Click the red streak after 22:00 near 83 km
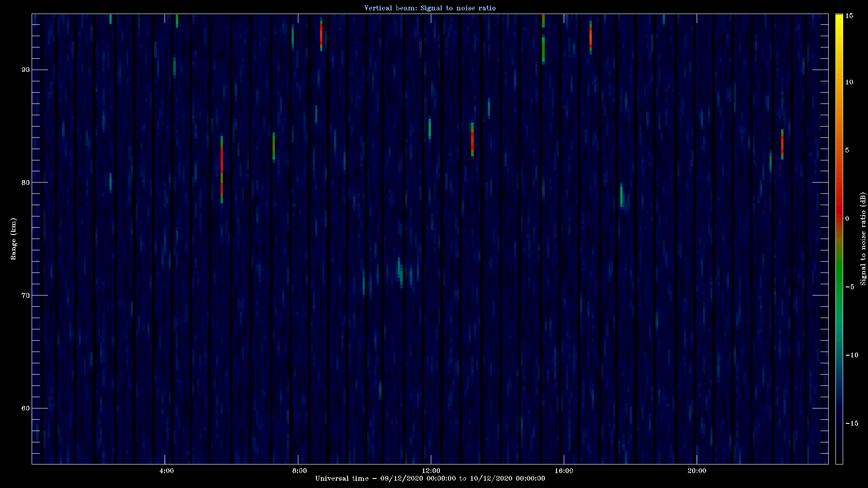 point(782,144)
